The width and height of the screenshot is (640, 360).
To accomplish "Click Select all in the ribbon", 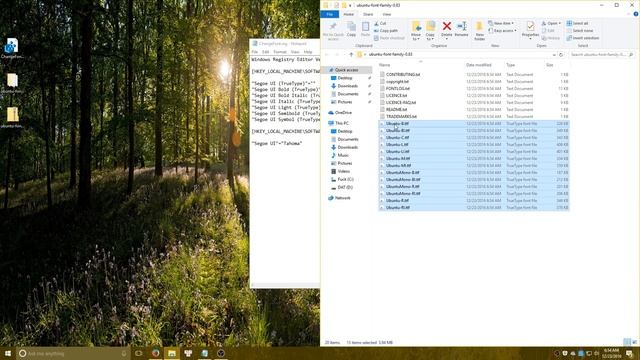I will [578, 23].
